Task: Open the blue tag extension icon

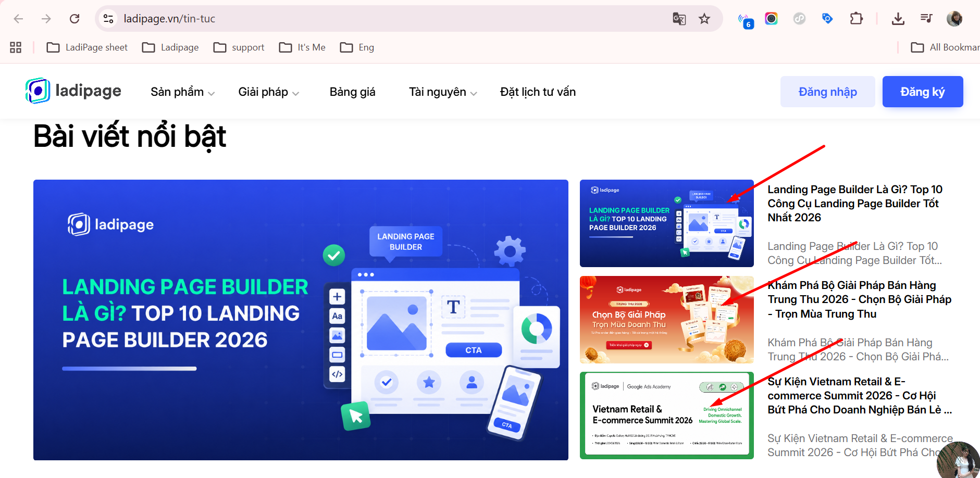Action: click(x=827, y=19)
